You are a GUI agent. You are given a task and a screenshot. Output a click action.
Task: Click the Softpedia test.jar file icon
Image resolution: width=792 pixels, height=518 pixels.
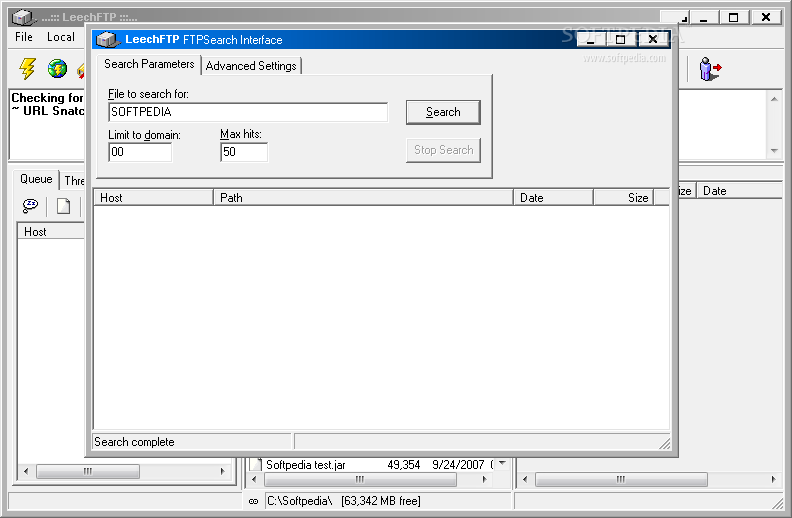pyautogui.click(x=256, y=464)
